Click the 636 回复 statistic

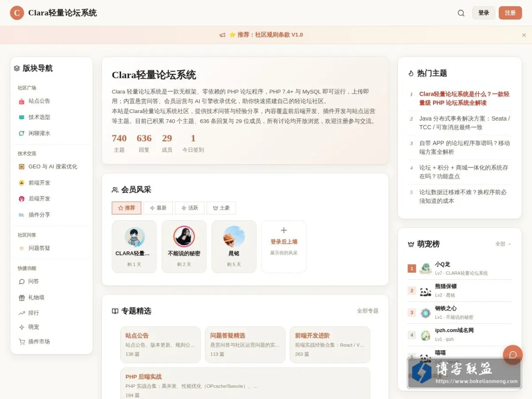click(x=144, y=143)
